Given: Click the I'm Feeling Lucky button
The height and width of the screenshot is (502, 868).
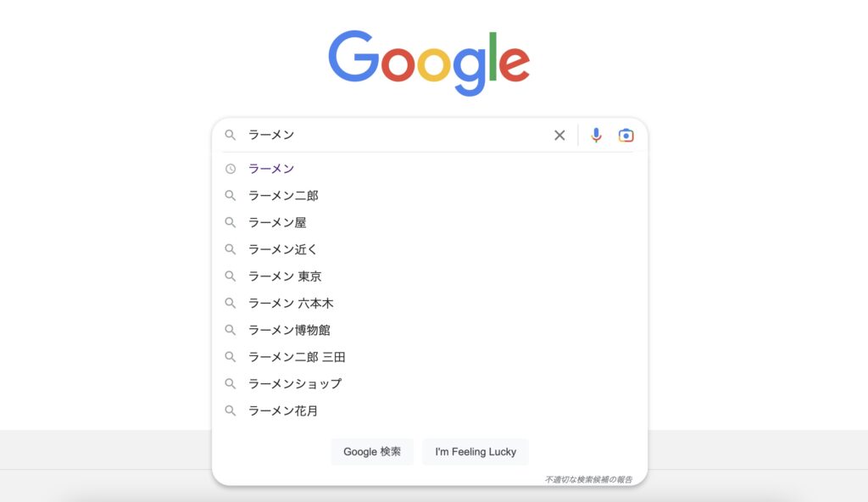Looking at the screenshot, I should tap(476, 452).
